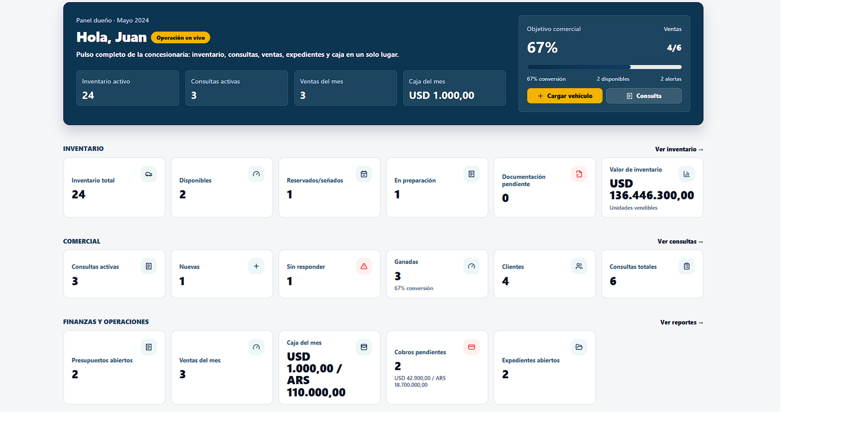Open the Consultas activas header stat tile
The width and height of the screenshot is (868, 422).
tap(237, 88)
